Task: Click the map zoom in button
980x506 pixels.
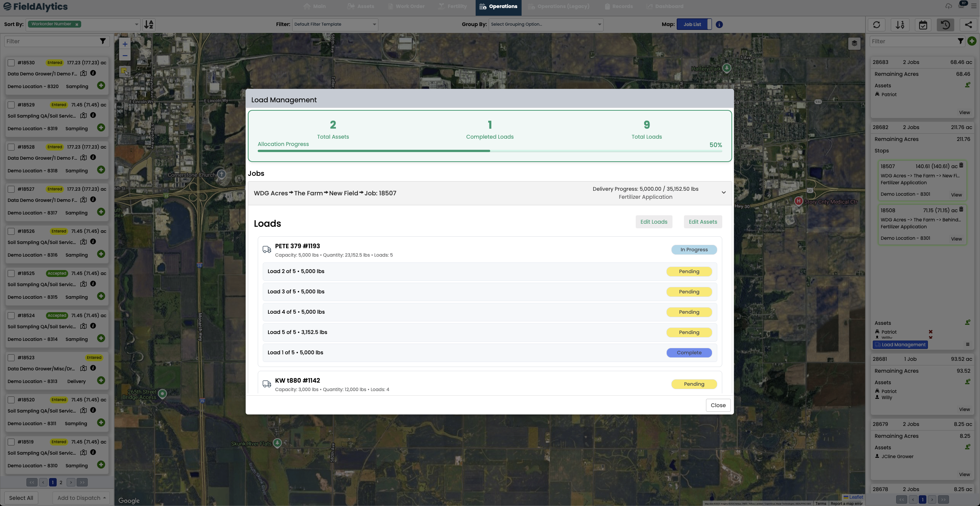Action: [125, 44]
